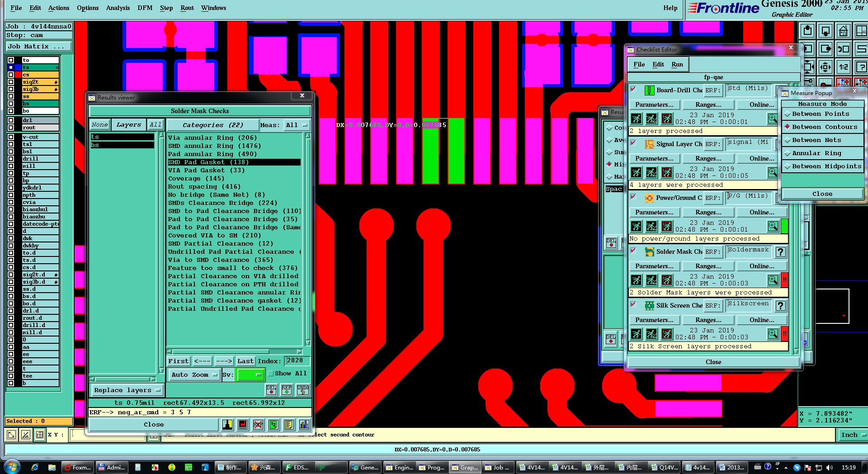Open the Edit menu in Checklist Editor

(x=658, y=65)
